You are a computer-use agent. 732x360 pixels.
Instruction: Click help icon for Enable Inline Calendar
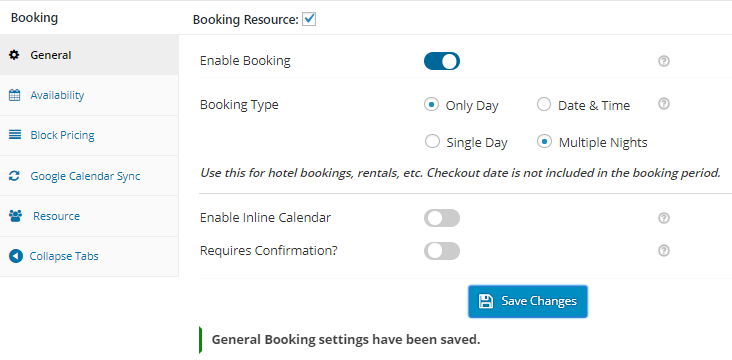[664, 218]
